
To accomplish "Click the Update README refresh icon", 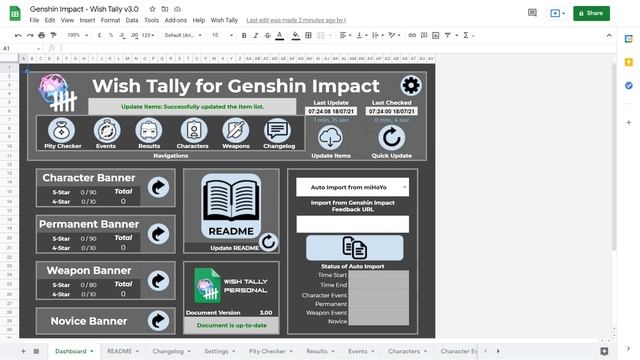I will tap(268, 242).
